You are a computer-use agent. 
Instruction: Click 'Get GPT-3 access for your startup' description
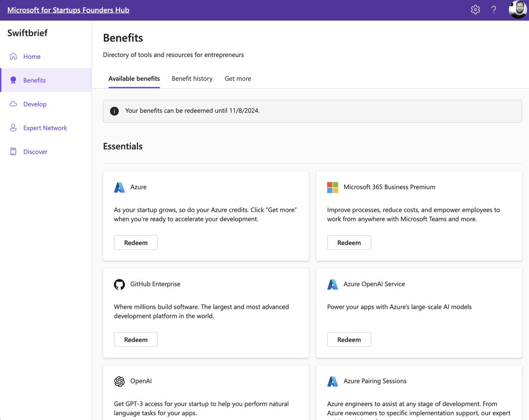(x=201, y=409)
